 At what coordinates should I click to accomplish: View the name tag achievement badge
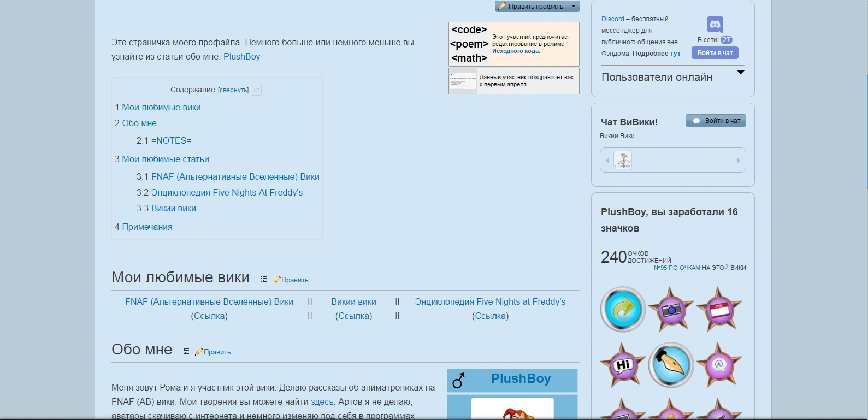tap(719, 309)
